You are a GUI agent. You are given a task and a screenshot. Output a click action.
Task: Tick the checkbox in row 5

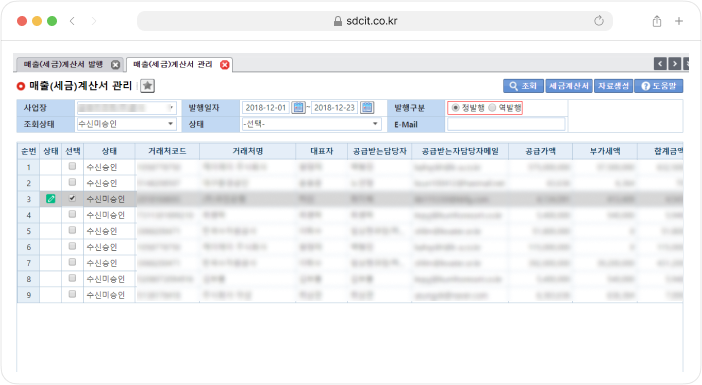point(72,230)
